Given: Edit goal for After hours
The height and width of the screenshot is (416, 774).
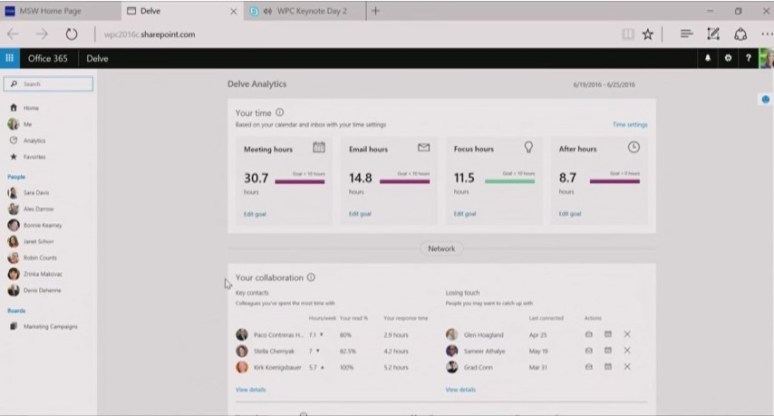Looking at the screenshot, I should coord(570,214).
